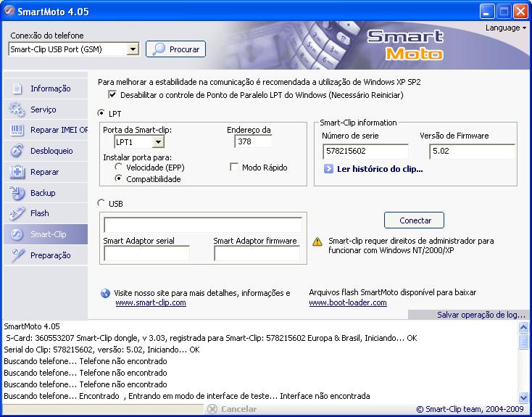Switch to the Backup tab label
Screen dimensions: 532x417
tap(43, 193)
